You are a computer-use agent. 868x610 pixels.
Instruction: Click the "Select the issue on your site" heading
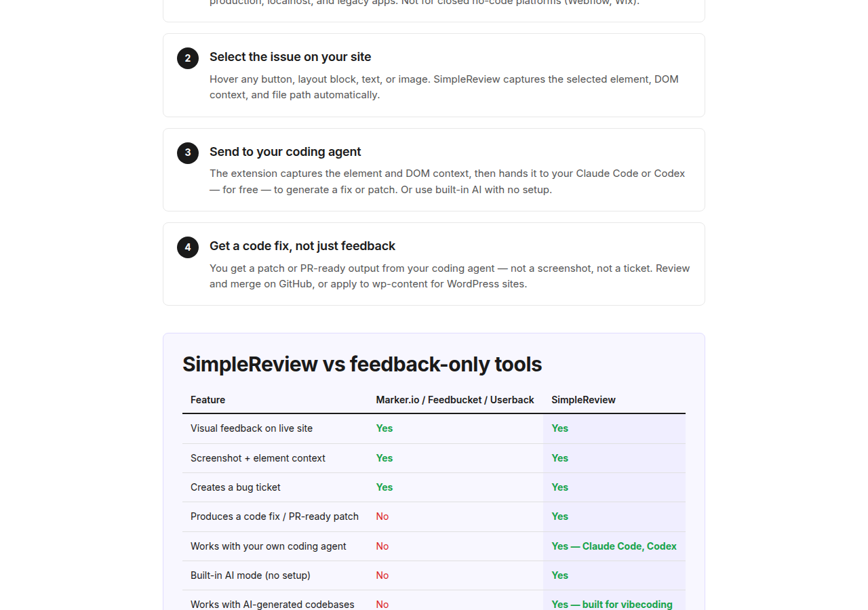click(290, 57)
